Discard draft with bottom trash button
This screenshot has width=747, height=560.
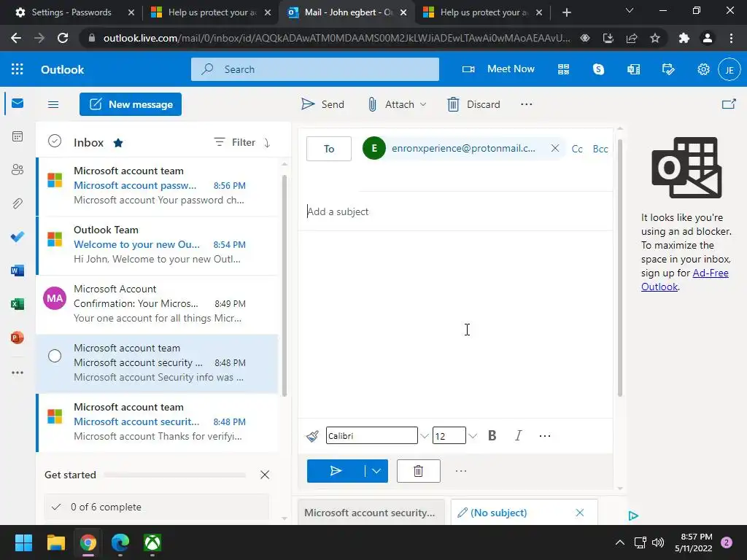[418, 471]
